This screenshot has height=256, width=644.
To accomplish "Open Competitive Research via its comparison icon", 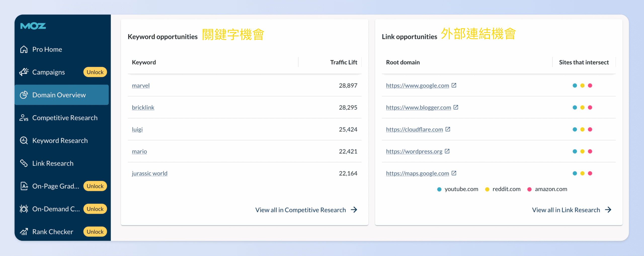I will 24,118.
